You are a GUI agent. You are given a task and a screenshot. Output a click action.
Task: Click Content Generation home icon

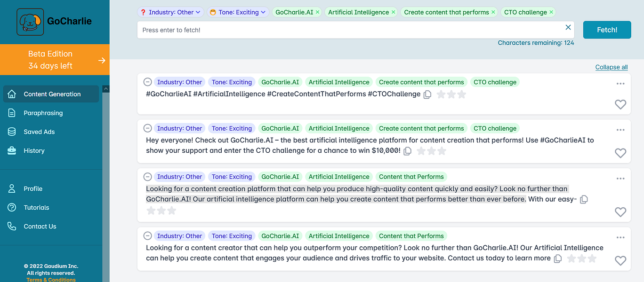click(x=12, y=94)
